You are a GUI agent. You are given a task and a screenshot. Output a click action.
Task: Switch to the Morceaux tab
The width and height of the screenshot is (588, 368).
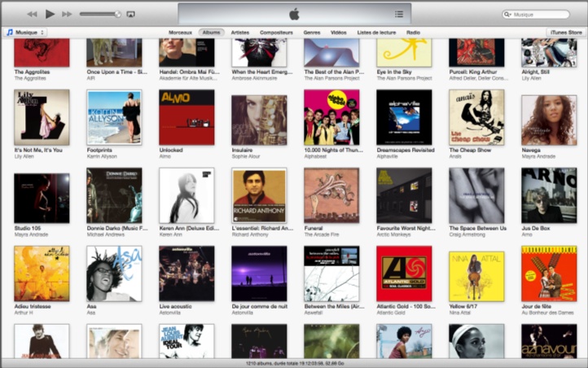180,33
